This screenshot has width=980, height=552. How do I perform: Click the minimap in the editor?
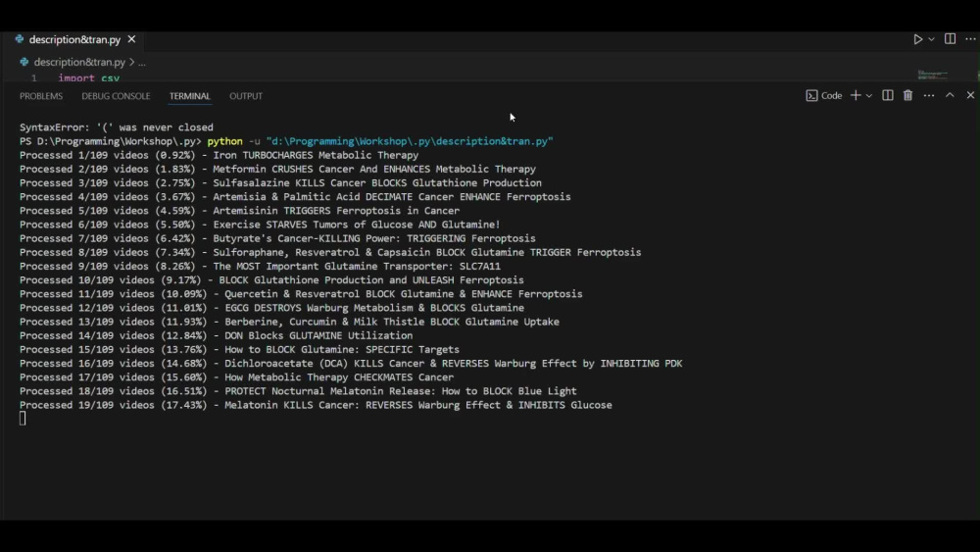tap(933, 75)
